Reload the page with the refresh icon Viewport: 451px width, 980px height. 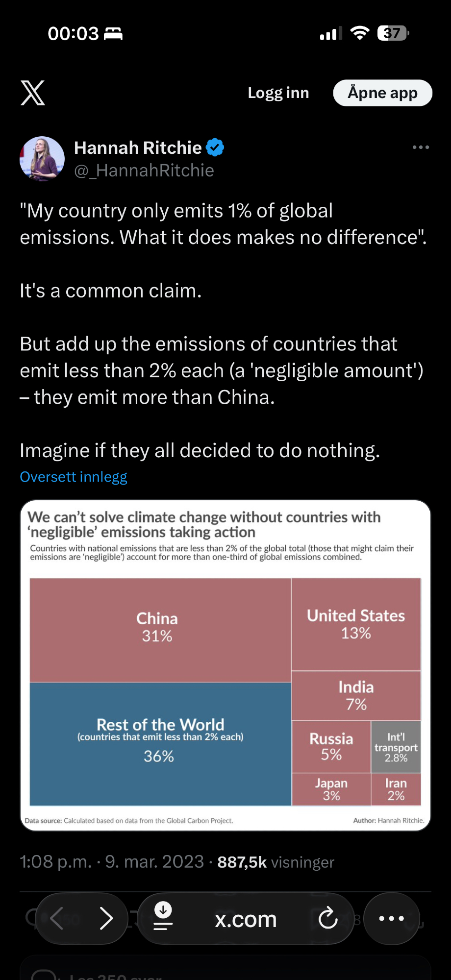[327, 918]
